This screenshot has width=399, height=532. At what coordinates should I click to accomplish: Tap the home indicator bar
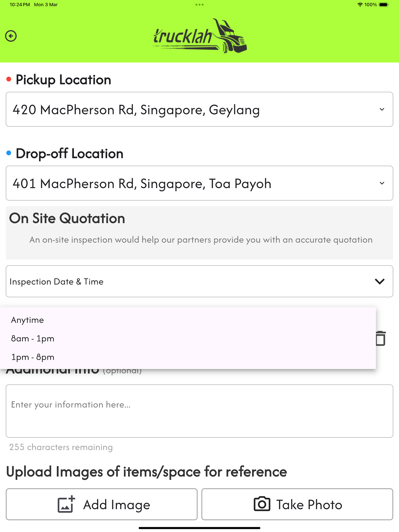(x=199, y=528)
